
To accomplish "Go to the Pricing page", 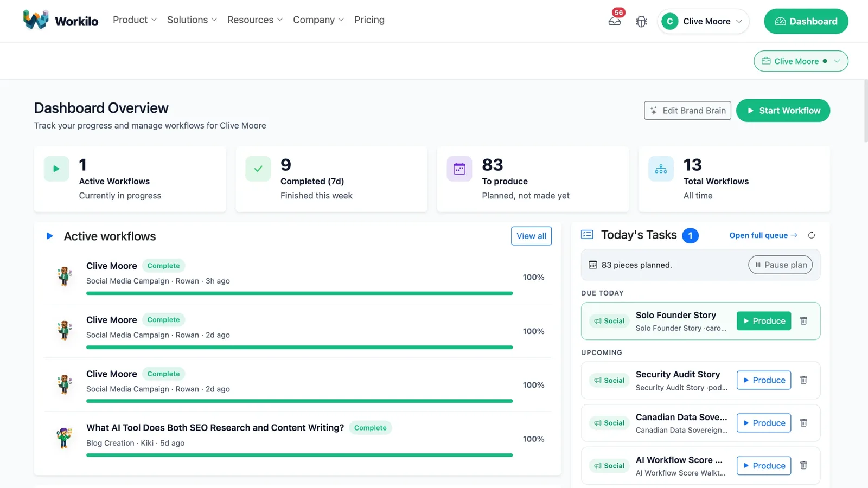I will (369, 20).
